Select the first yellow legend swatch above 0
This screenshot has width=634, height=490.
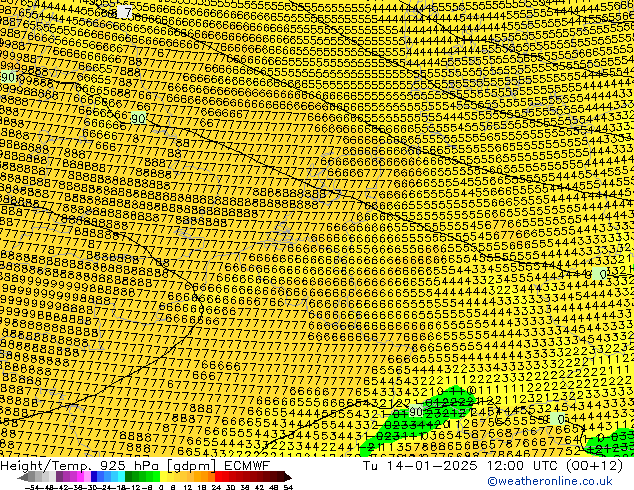[163, 477]
